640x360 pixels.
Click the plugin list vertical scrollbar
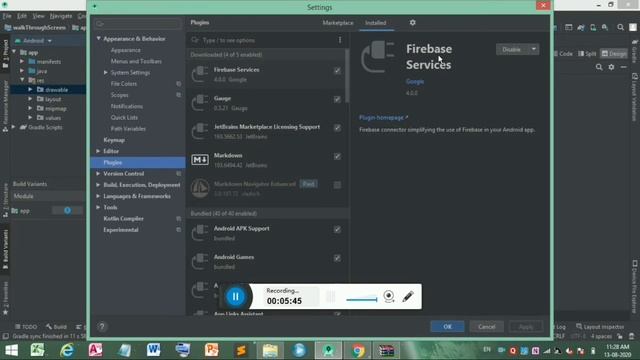(x=347, y=76)
